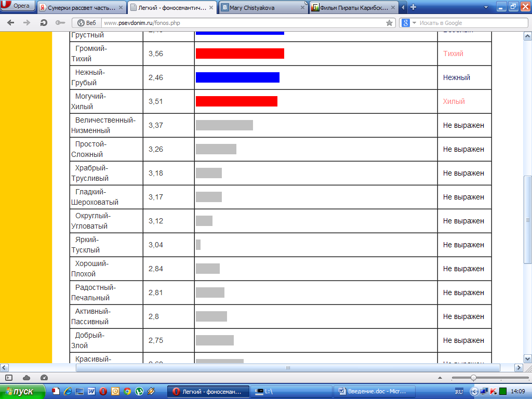The height and width of the screenshot is (399, 532).
Task: Click the Радостный-Печальный row label
Action: [94, 292]
